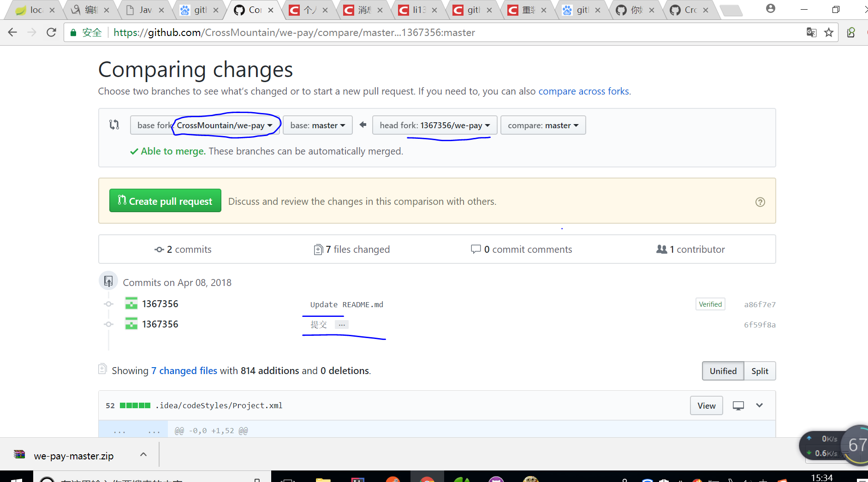The width and height of the screenshot is (868, 482).
Task: Reload the page with refresh icon
Action: [x=51, y=32]
